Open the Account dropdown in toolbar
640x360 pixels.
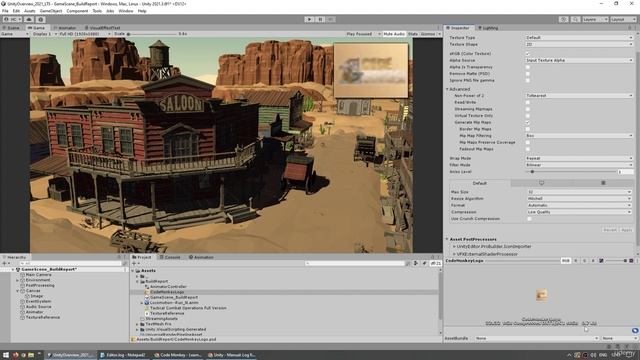point(12,19)
